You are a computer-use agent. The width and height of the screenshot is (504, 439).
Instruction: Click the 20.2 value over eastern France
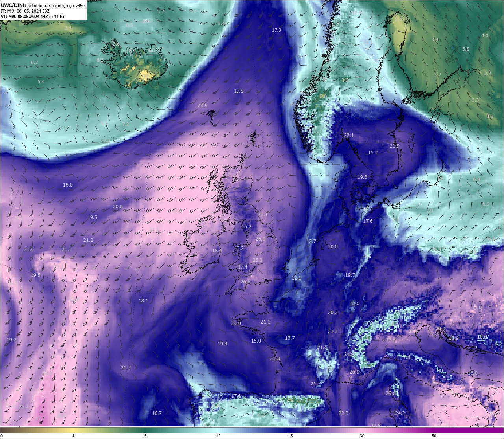(x=333, y=313)
